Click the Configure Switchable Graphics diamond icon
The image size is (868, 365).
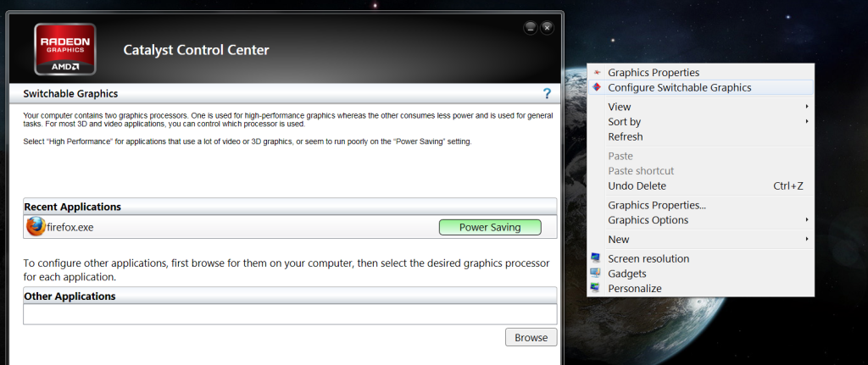[597, 87]
